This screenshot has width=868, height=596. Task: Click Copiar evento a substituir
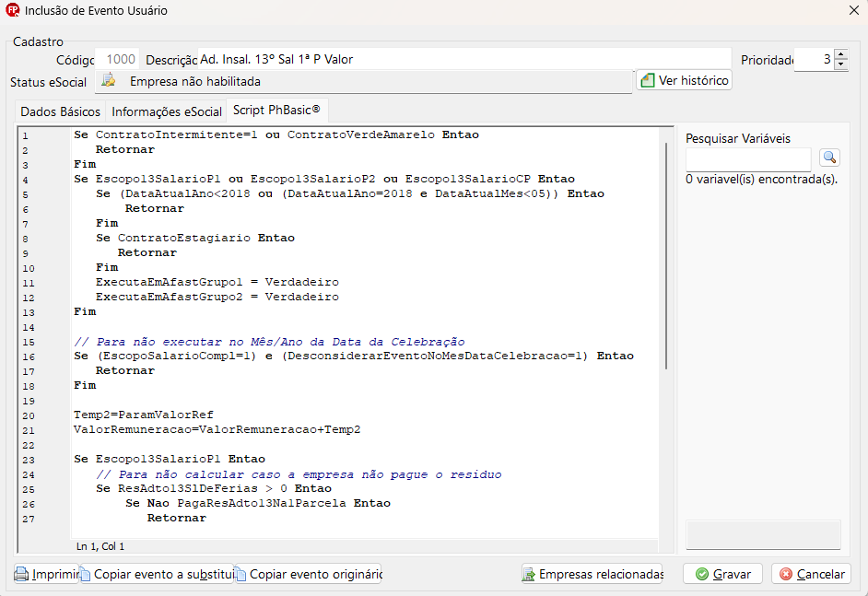click(158, 574)
